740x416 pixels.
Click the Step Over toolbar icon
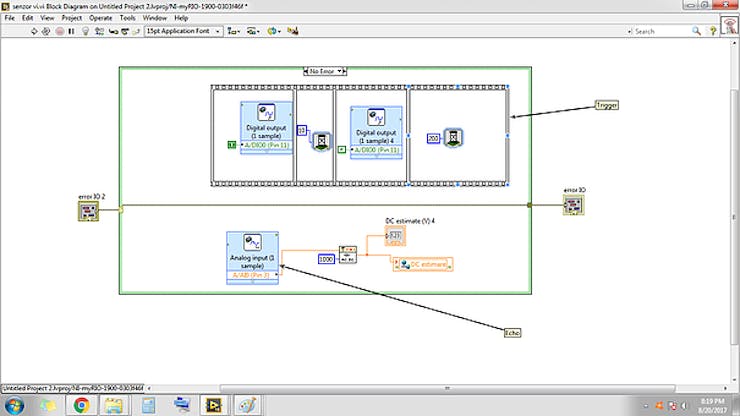tap(125, 31)
